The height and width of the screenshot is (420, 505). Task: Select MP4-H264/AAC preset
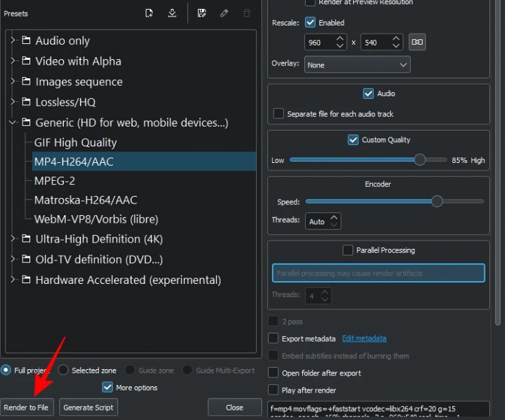144,162
